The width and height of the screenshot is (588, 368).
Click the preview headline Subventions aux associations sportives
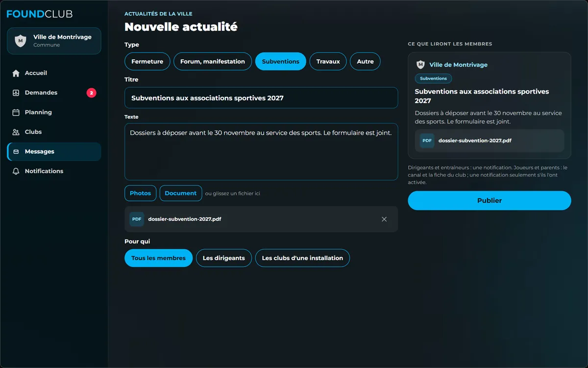click(482, 96)
